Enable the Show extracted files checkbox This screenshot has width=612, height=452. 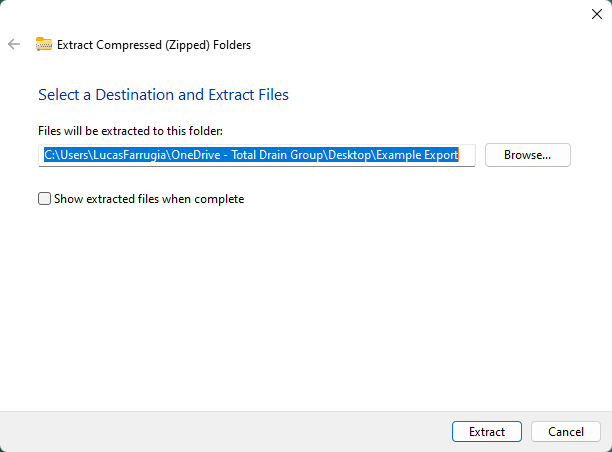click(44, 199)
